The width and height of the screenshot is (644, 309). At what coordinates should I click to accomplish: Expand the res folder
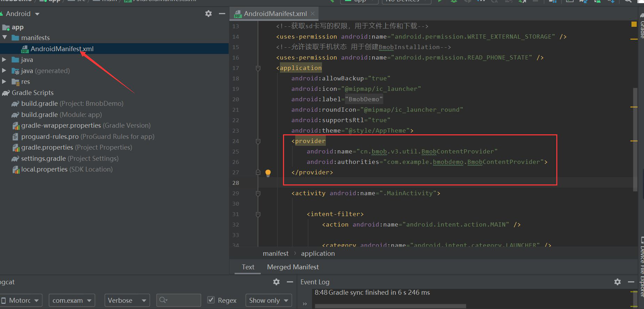pos(4,81)
